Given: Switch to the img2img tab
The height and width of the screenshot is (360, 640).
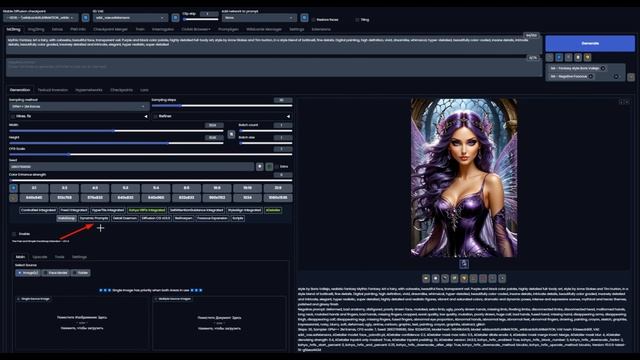Looking at the screenshot, I should [36, 29].
